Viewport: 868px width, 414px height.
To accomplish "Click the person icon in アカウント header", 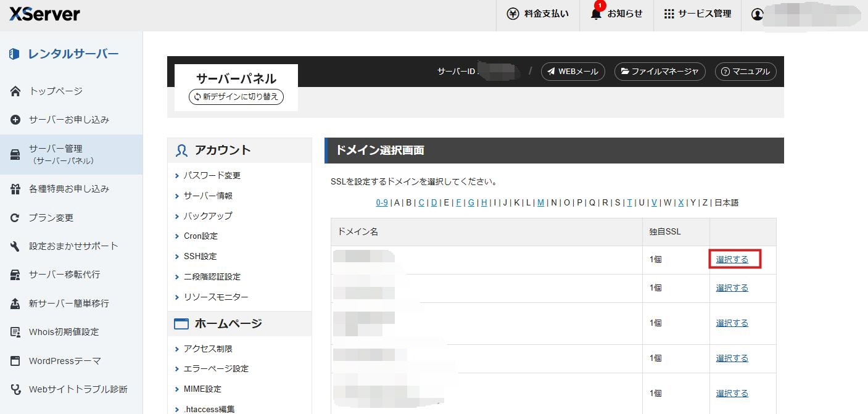I will (181, 151).
